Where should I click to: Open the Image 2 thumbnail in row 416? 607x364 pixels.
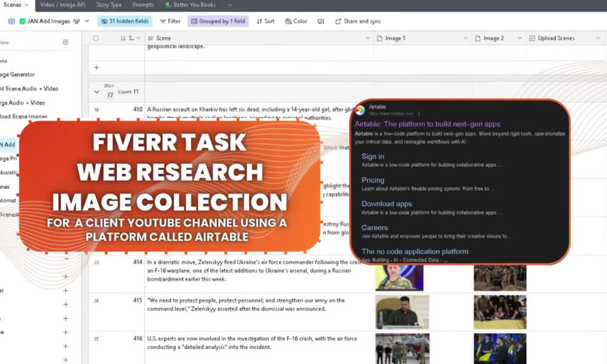500,348
